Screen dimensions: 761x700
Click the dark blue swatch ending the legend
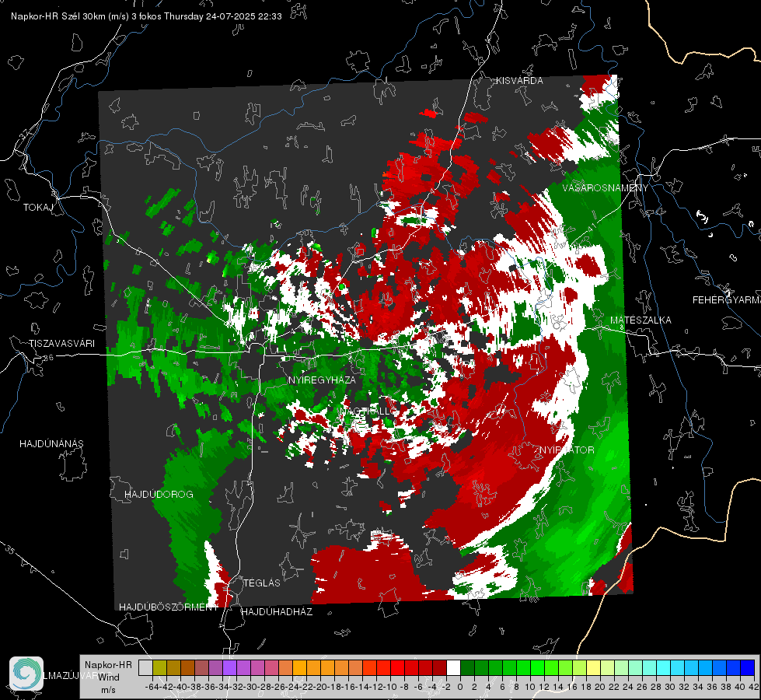[x=748, y=668]
